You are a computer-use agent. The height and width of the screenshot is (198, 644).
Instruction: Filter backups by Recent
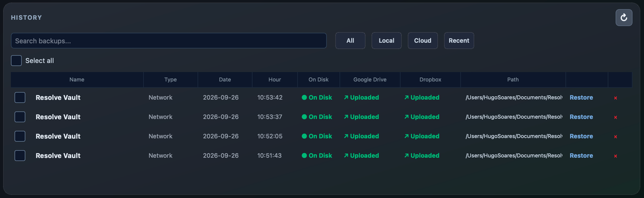click(x=459, y=41)
